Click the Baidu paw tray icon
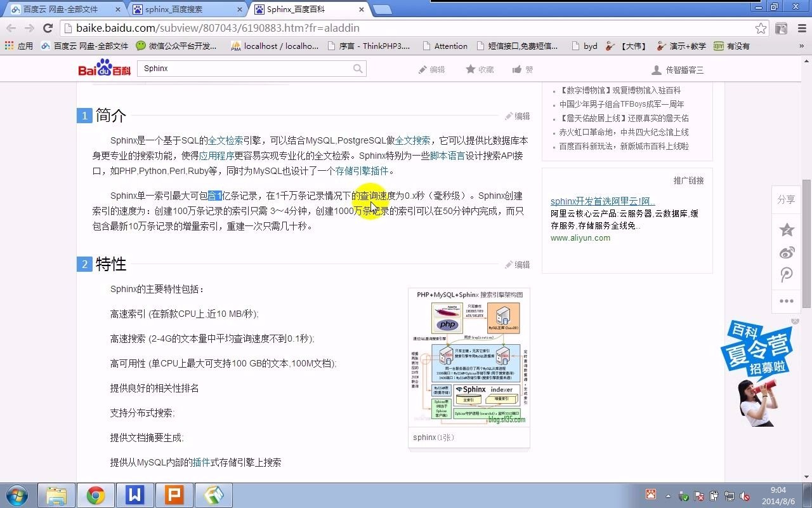 point(650,494)
